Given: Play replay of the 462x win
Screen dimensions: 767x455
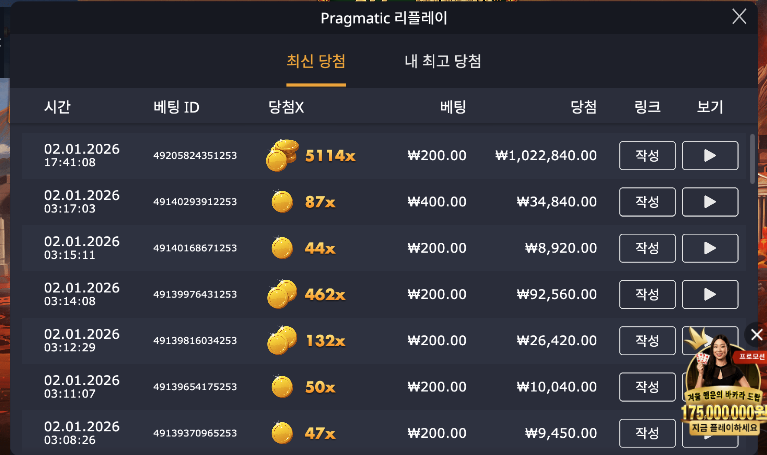Looking at the screenshot, I should coord(710,294).
